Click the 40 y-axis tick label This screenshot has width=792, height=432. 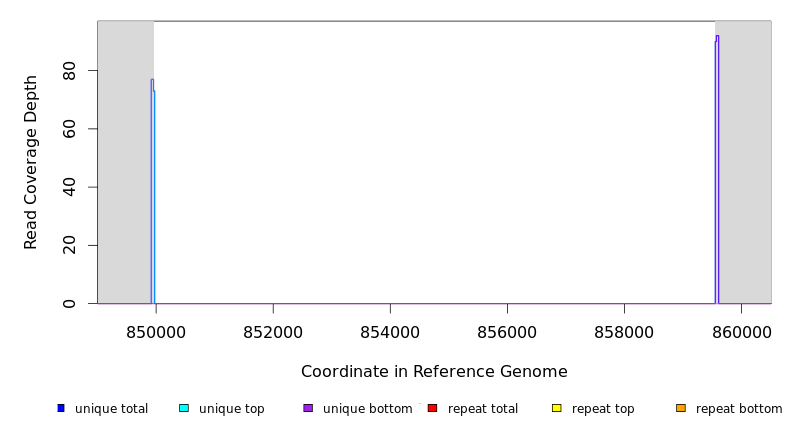tap(69, 187)
